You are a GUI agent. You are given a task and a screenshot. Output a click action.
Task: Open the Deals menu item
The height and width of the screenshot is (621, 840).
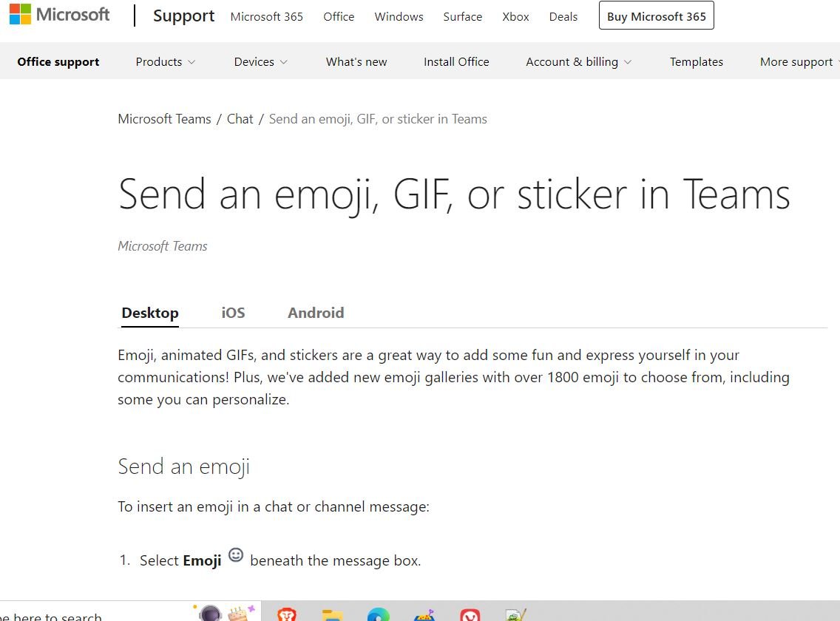click(563, 16)
